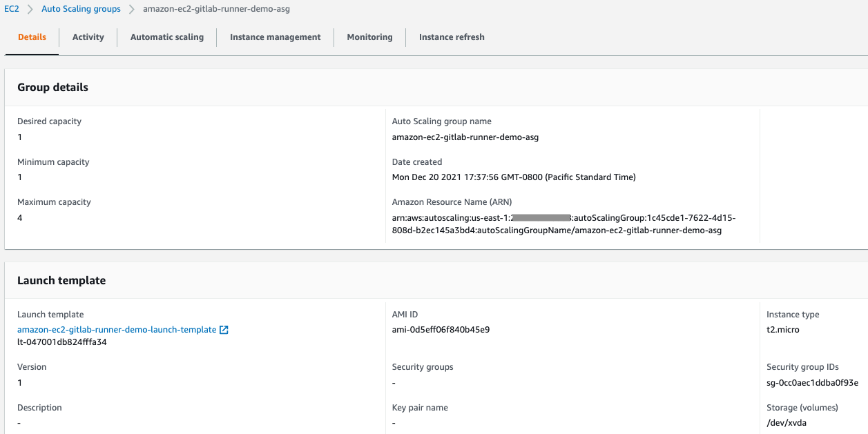868x434 pixels.
Task: Navigate to the EC2 breadcrumb link
Action: pyautogui.click(x=10, y=9)
